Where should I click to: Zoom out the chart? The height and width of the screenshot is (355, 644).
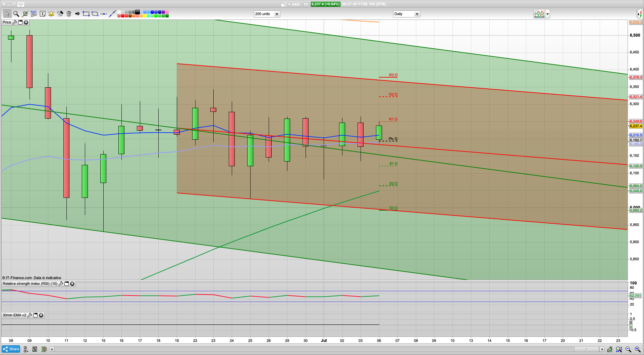(628, 349)
